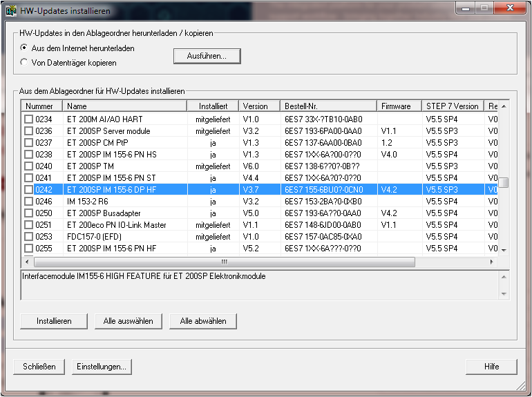Select 'Von Datenträger kopieren' radio button
This screenshot has height=397, width=532.
[23, 62]
